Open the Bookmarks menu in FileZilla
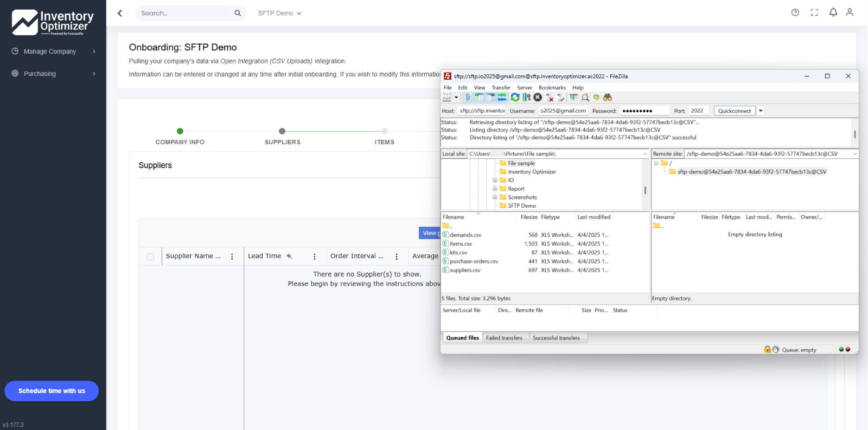The width and height of the screenshot is (868, 430). coord(552,88)
